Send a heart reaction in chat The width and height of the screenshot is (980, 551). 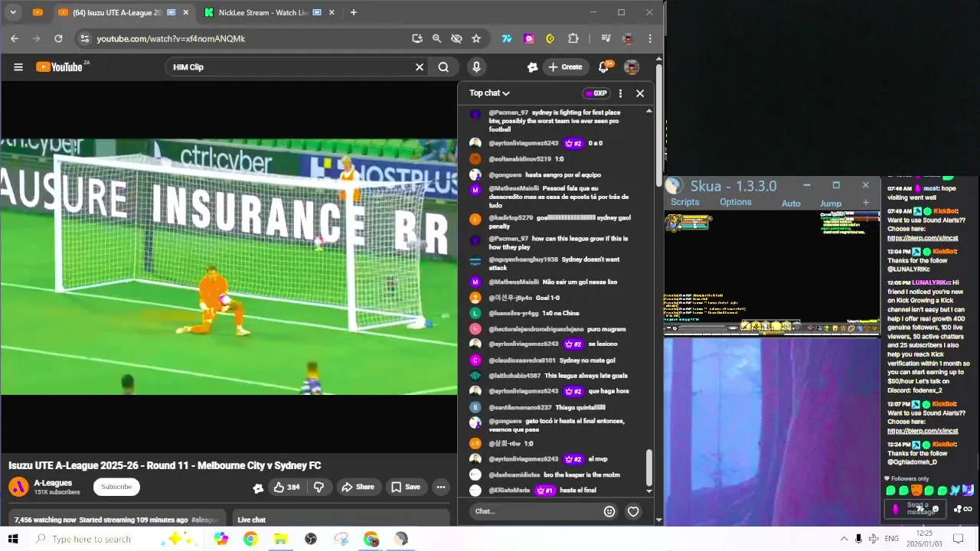[633, 511]
